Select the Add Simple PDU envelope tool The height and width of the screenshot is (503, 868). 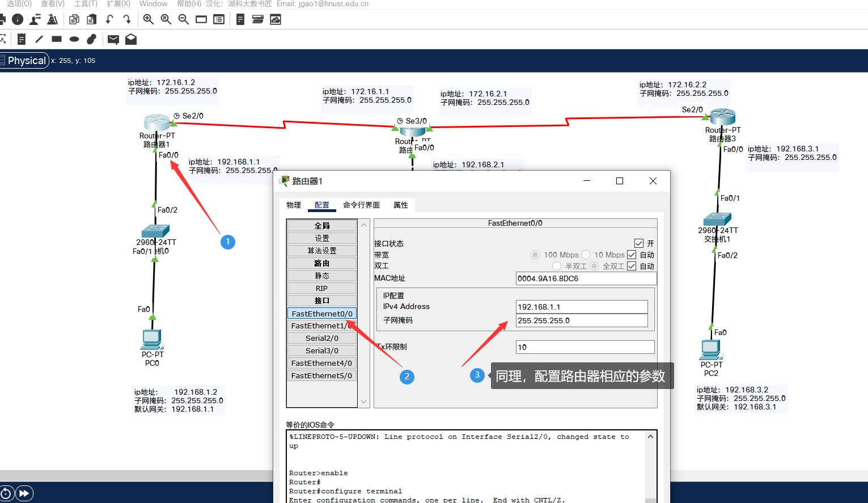[x=113, y=39]
